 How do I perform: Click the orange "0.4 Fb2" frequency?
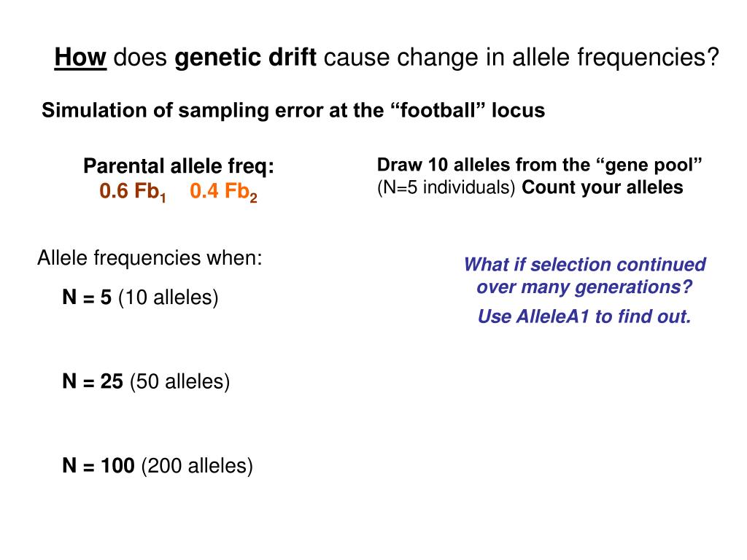[223, 192]
